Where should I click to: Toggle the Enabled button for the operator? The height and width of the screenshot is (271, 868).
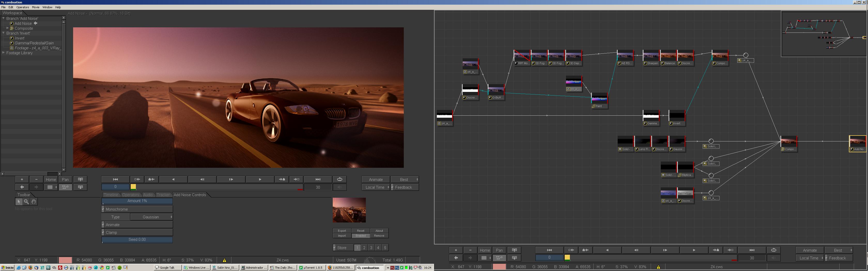tap(361, 236)
